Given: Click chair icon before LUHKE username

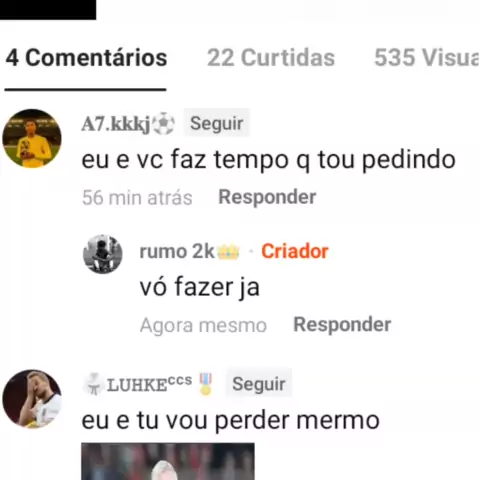Looking at the screenshot, I should [x=94, y=384].
